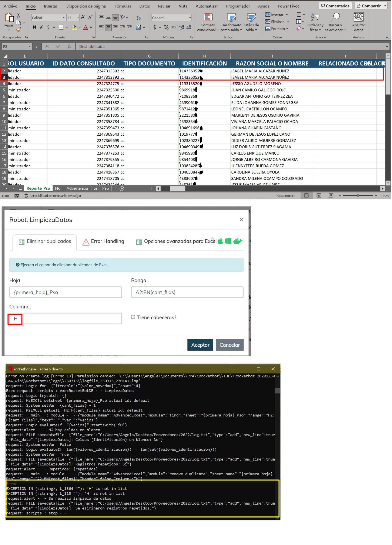
Task: Add a new sheet with plus icon
Action: [x=122, y=189]
